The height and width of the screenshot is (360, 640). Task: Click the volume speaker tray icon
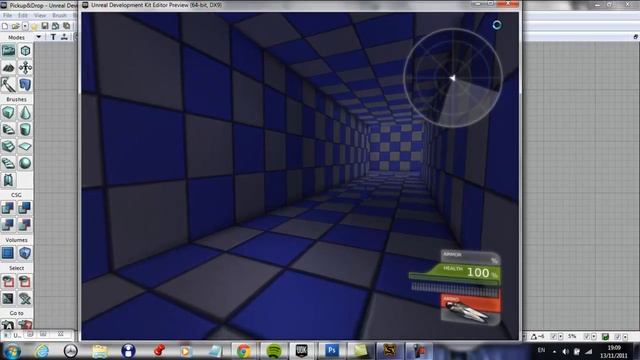(x=565, y=351)
